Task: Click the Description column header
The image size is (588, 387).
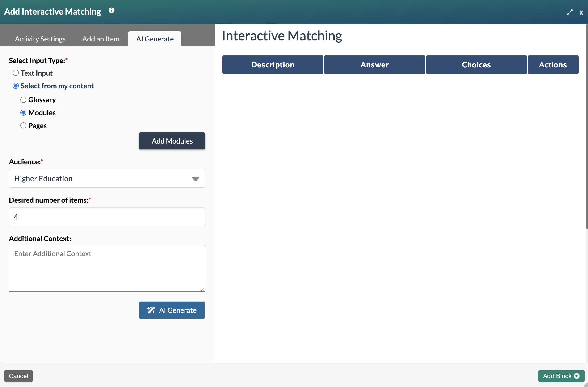Action: 273,65
